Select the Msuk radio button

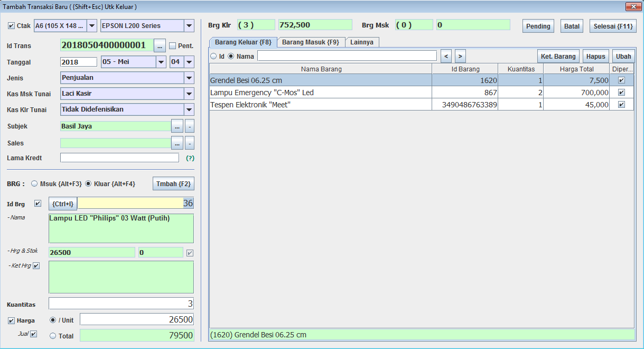[x=35, y=184]
